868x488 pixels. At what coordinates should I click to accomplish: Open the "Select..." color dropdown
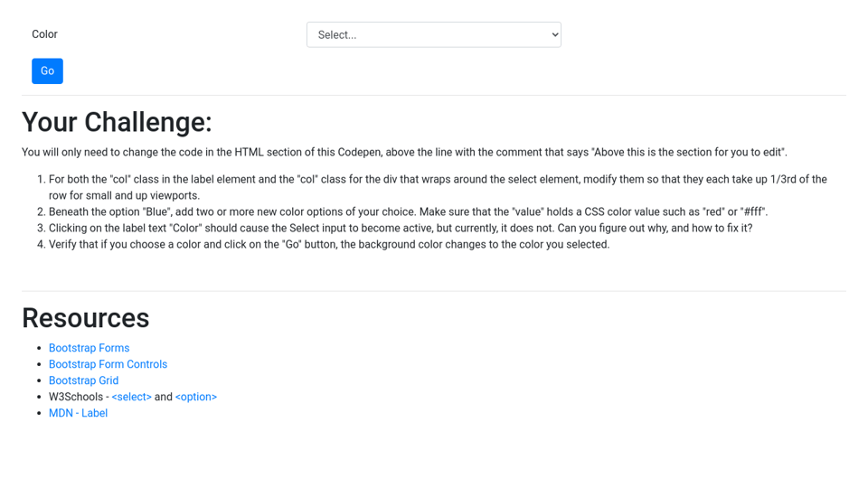[x=425, y=34]
